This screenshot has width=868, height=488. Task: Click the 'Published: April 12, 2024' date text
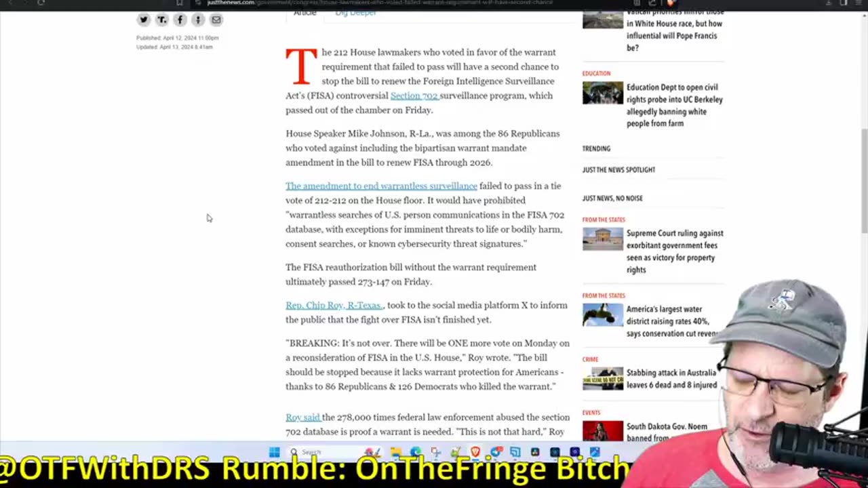click(x=177, y=38)
